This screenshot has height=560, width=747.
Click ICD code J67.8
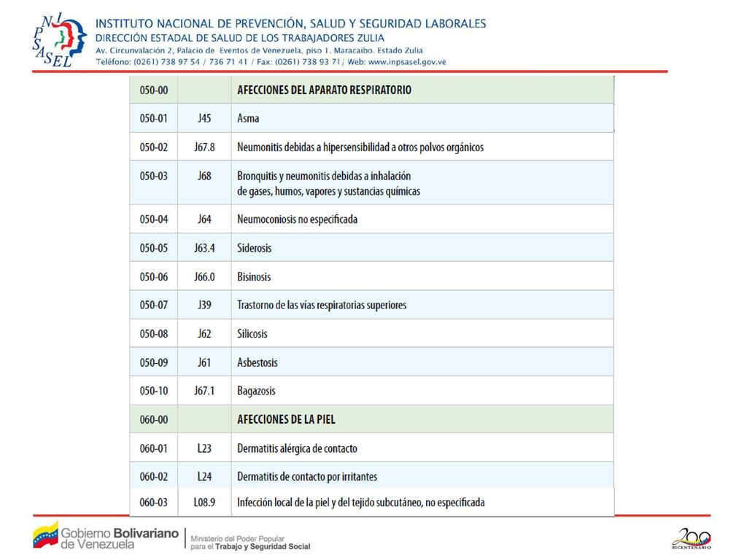(204, 147)
